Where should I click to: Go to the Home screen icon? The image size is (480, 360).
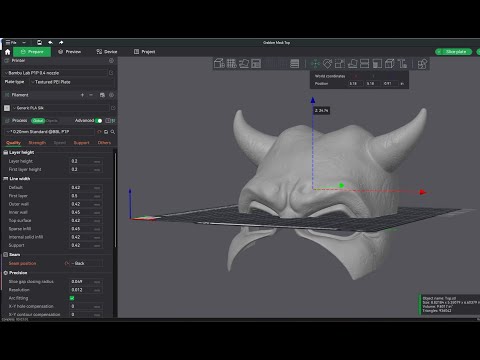pos(7,52)
